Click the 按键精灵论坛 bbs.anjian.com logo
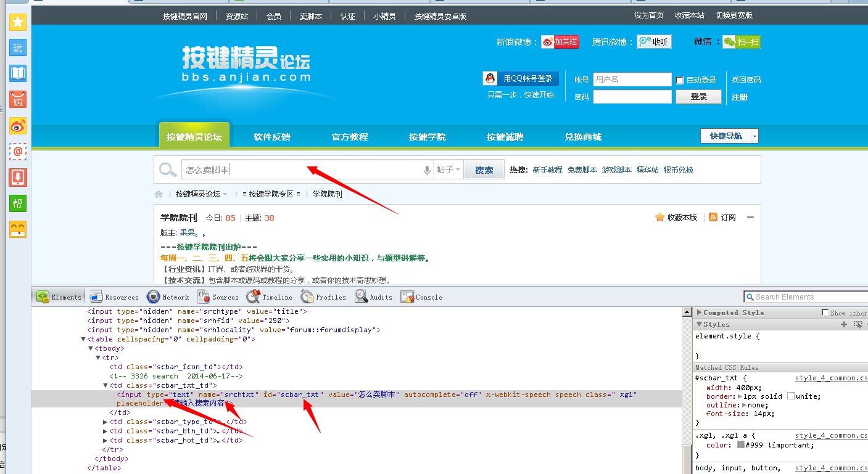Image resolution: width=868 pixels, height=474 pixels. coord(247,64)
